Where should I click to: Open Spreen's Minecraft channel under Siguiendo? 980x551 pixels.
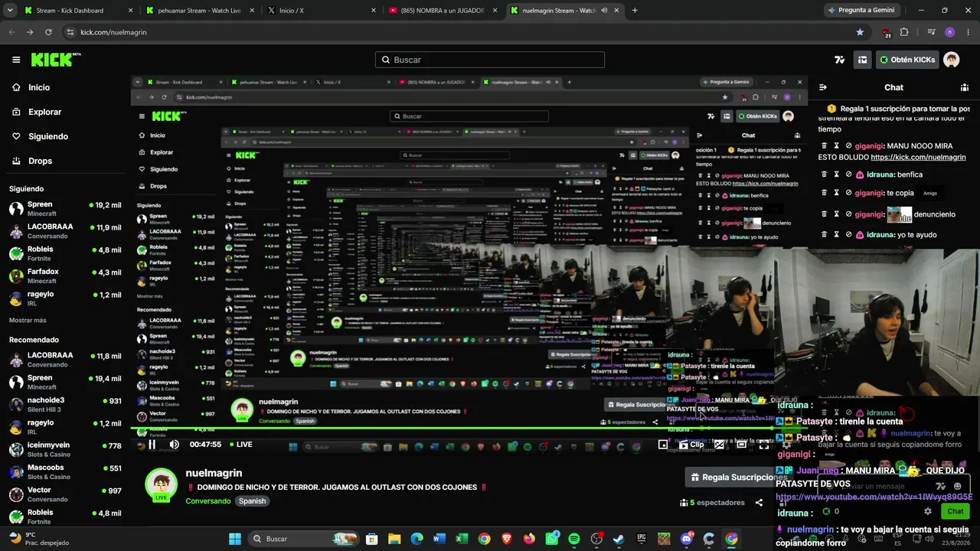coord(65,208)
